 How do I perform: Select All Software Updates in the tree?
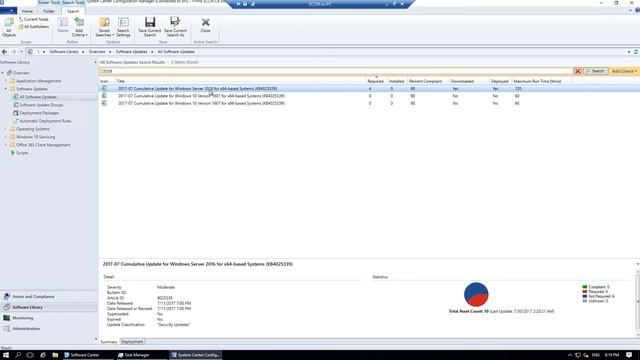[38, 97]
